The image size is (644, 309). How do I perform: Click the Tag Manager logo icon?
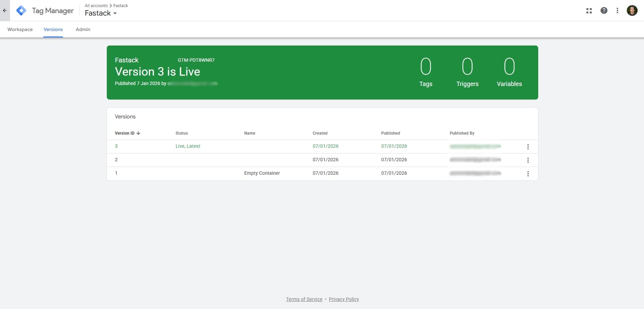click(21, 11)
